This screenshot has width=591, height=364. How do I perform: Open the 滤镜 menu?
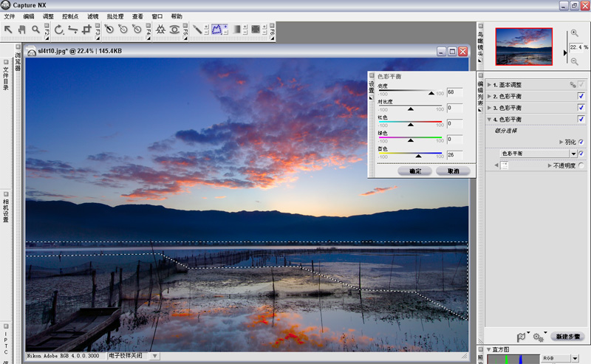93,16
